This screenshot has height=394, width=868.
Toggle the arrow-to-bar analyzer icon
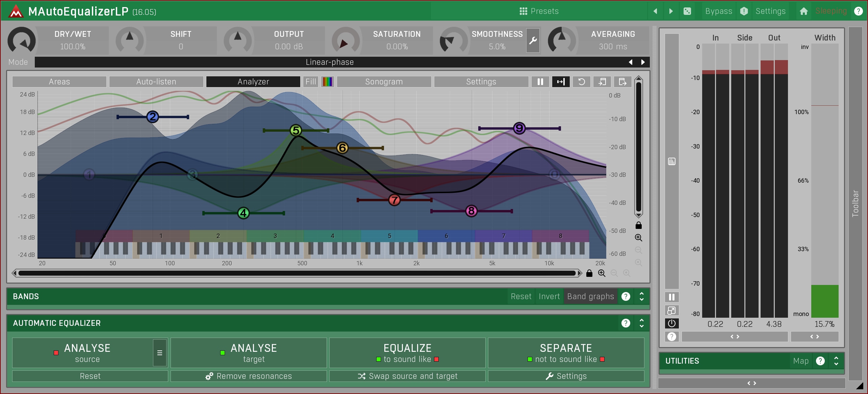click(x=561, y=82)
